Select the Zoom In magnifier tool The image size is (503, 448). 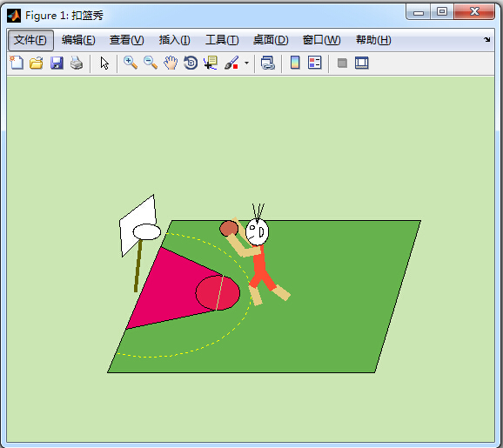click(x=131, y=63)
